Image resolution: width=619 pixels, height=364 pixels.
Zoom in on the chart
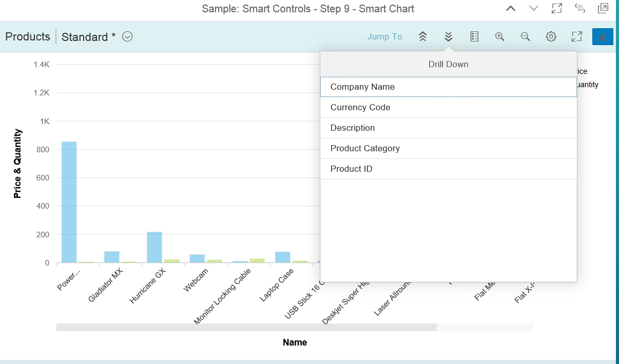click(x=500, y=36)
